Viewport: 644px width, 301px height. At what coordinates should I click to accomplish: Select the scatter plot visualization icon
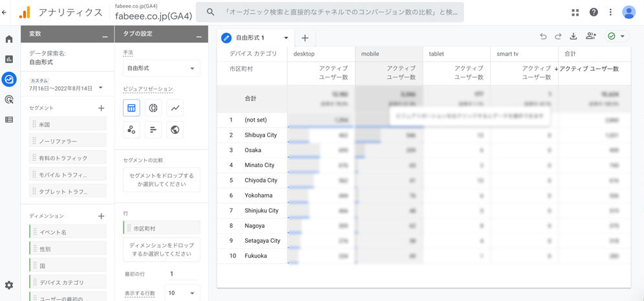131,129
